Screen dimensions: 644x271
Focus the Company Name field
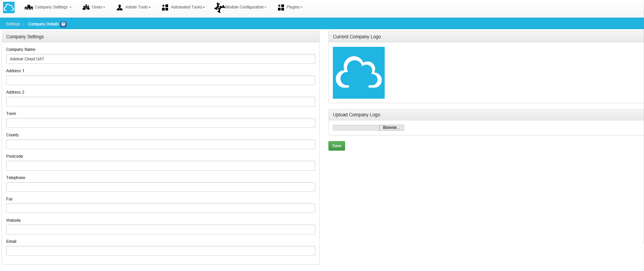click(x=161, y=59)
